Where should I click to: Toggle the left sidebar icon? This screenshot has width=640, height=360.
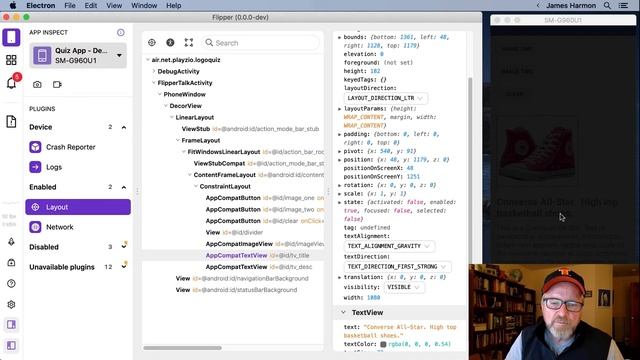[11, 345]
